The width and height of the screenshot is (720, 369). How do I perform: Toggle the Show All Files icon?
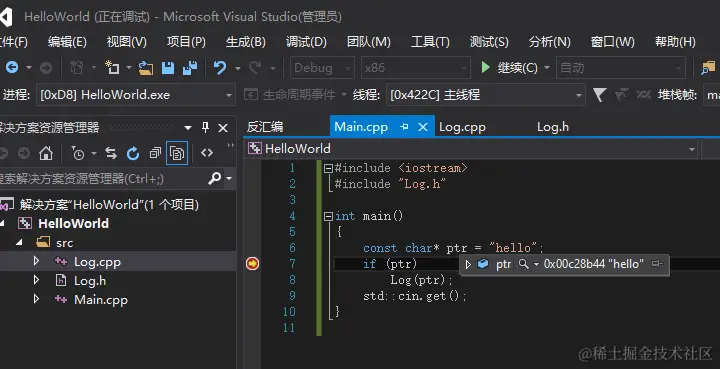[177, 153]
